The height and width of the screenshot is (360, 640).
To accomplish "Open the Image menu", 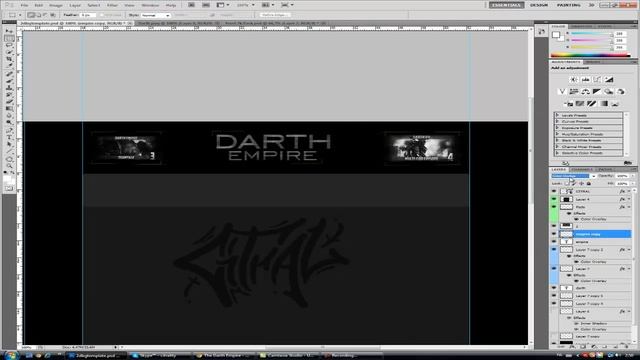I will (56, 5).
